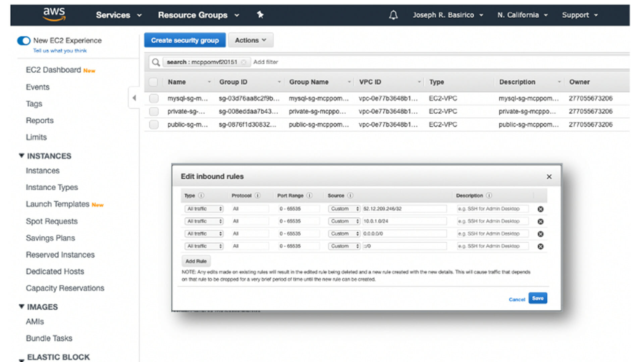Open the Support dropdown menu

point(580,15)
